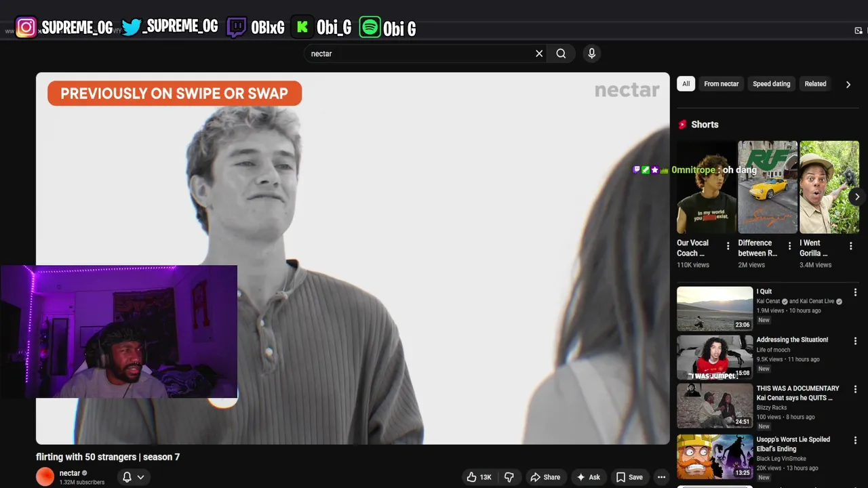Screen dimensions: 868x488
Task: Click the Twitch logo in overlay
Action: point(237,28)
